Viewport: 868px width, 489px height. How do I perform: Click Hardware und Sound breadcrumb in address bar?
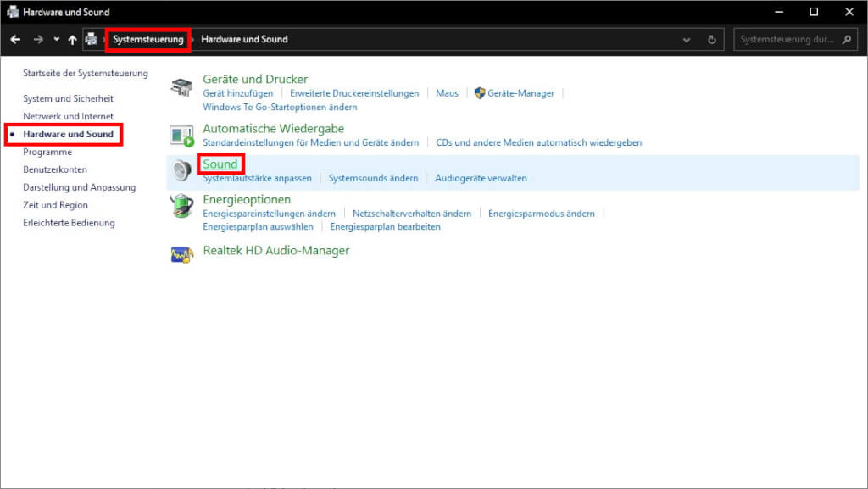coord(244,39)
